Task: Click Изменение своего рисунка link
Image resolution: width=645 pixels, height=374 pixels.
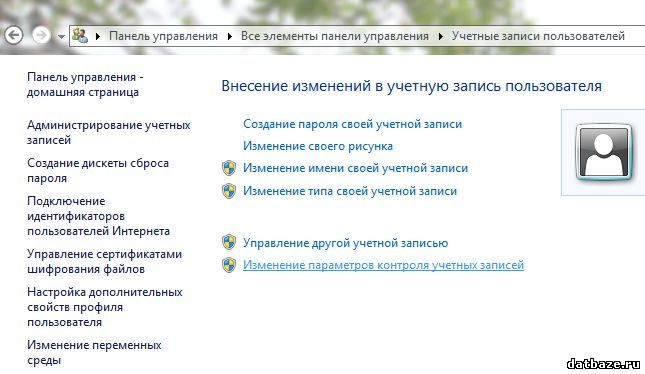Action: (318, 146)
